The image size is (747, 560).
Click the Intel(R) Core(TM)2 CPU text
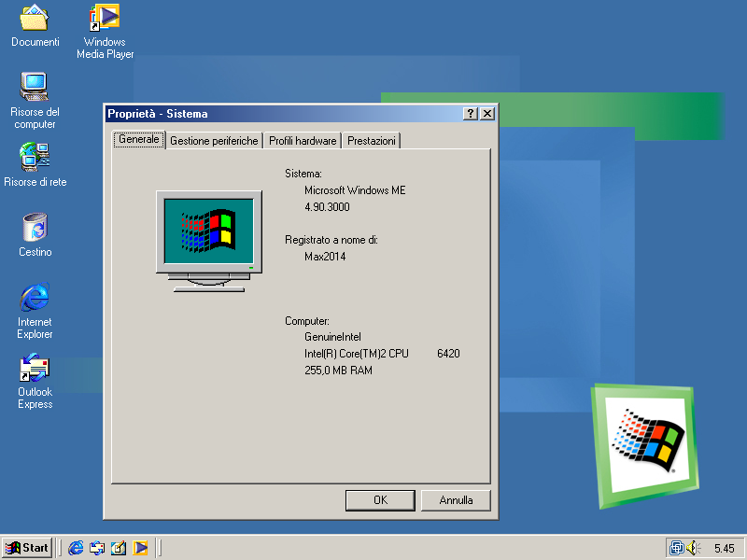pyautogui.click(x=357, y=354)
